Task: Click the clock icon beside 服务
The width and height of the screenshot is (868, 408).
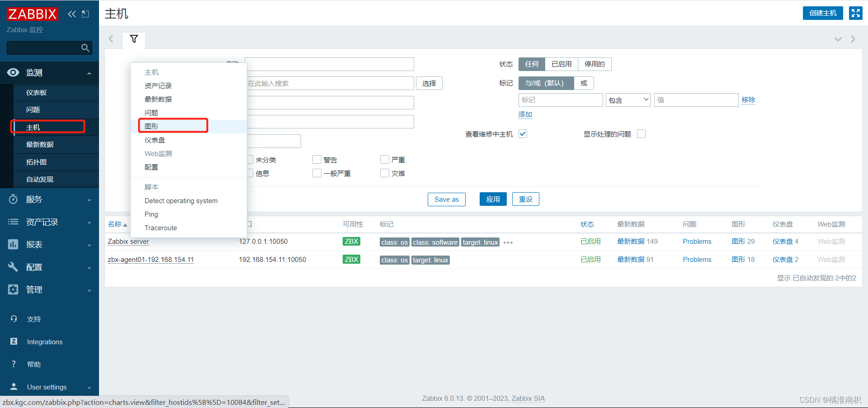Action: coord(13,199)
